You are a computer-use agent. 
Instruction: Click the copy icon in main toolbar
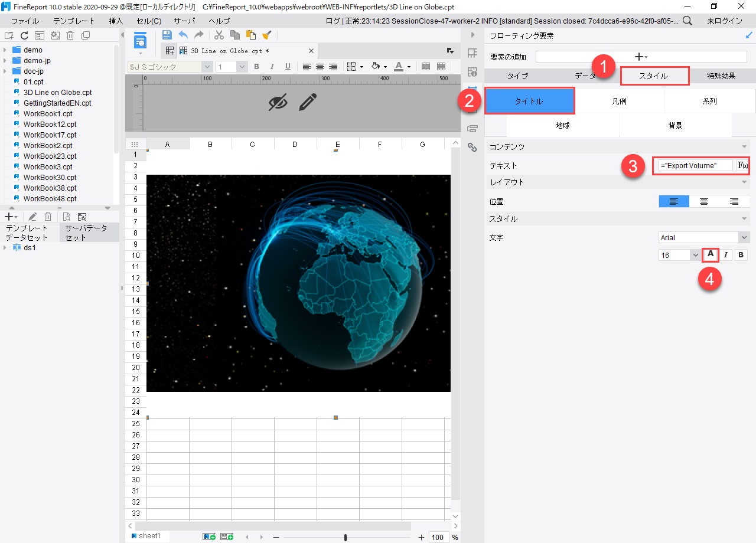click(235, 35)
